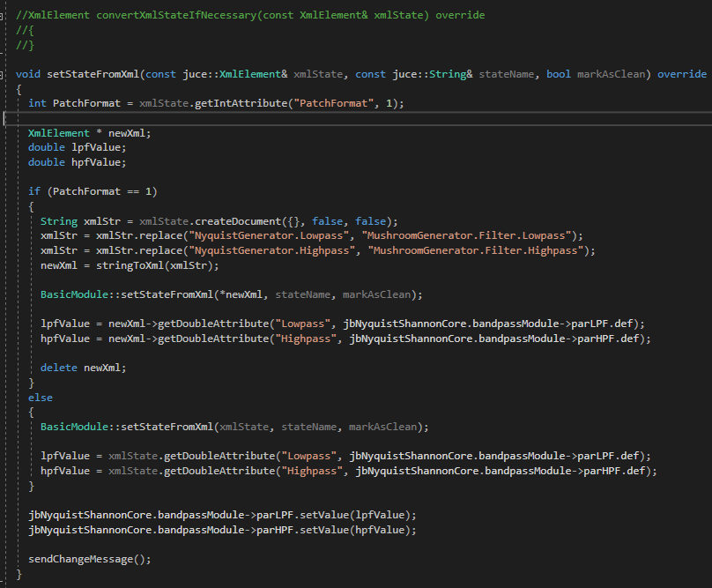712x588 pixels.
Task: Click the "NyquistGenerator.Lowpass" string
Action: tap(269, 235)
